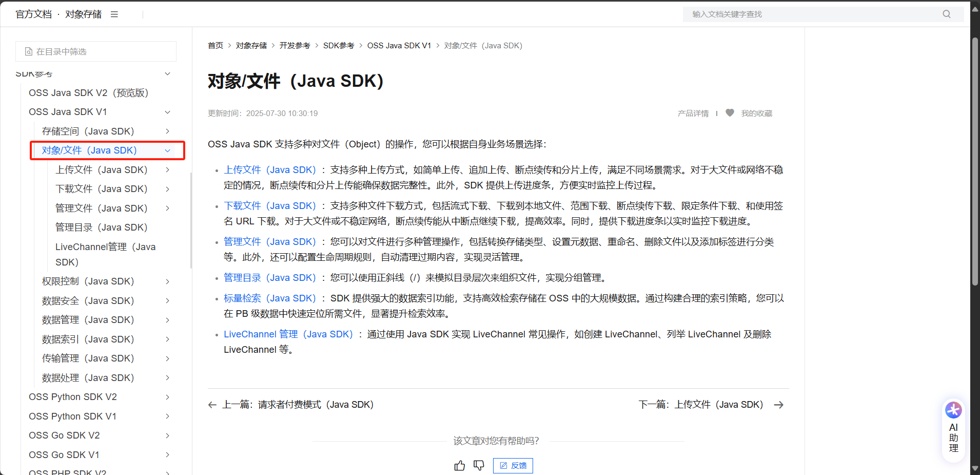980x475 pixels.
Task: Click the 产品详情 link above the article
Action: [x=693, y=113]
